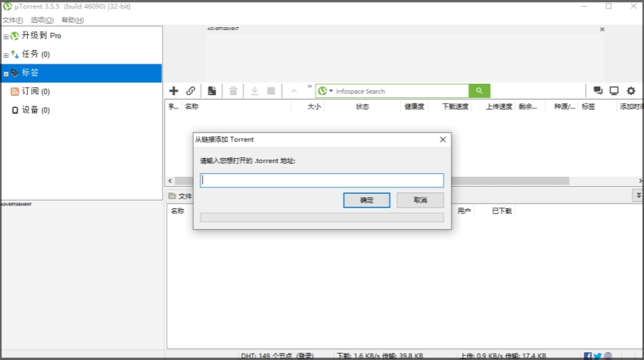644x360 pixels.
Task: Click the Move up queue arrow icon
Action: pyautogui.click(x=294, y=91)
